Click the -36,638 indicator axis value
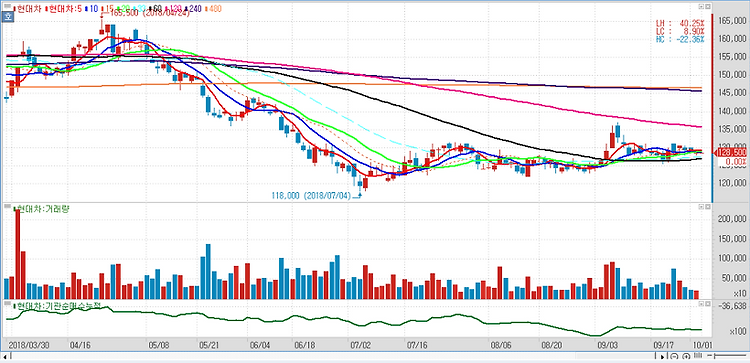The width and height of the screenshot is (750, 363). click(732, 307)
